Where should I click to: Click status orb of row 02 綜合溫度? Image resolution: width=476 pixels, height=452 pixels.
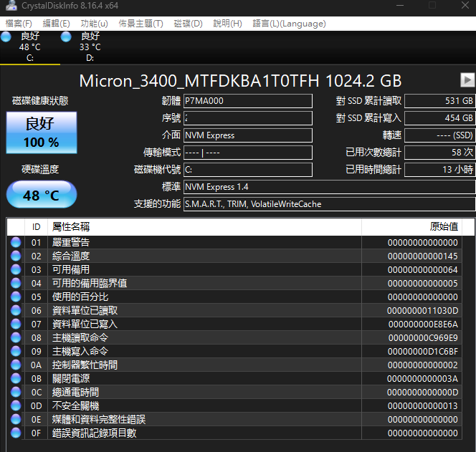pos(16,256)
